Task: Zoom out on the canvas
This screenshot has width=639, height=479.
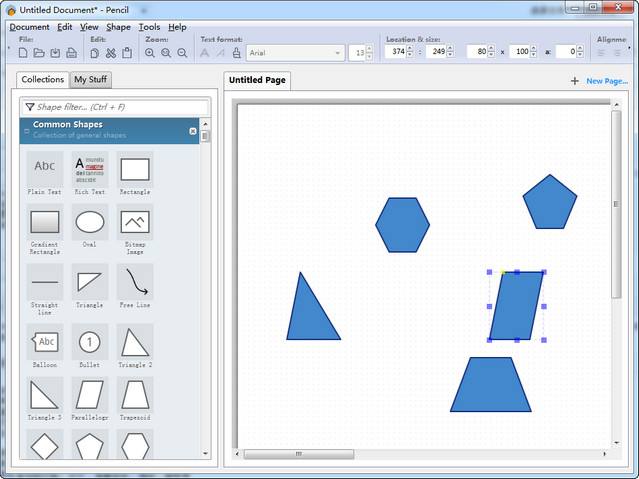Action: click(x=182, y=53)
